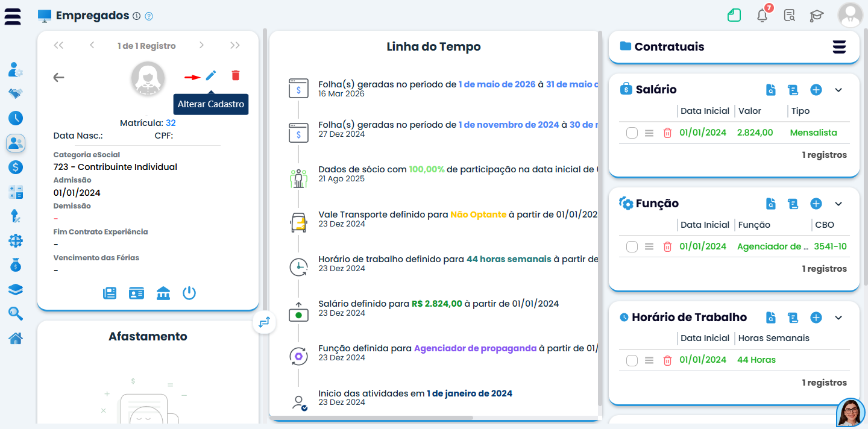Image resolution: width=868 pixels, height=429 pixels.
Task: Collapse the Função card chevron
Action: coord(838,204)
